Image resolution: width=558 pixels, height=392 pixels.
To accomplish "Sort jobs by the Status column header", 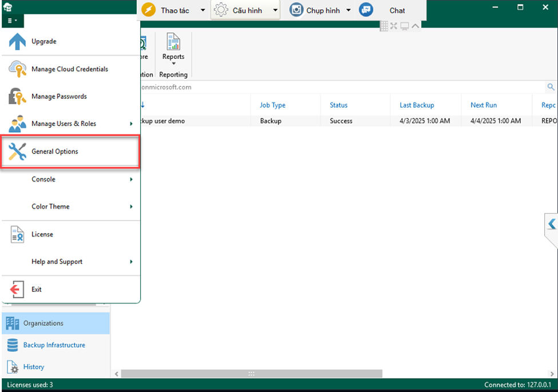I will pos(338,105).
